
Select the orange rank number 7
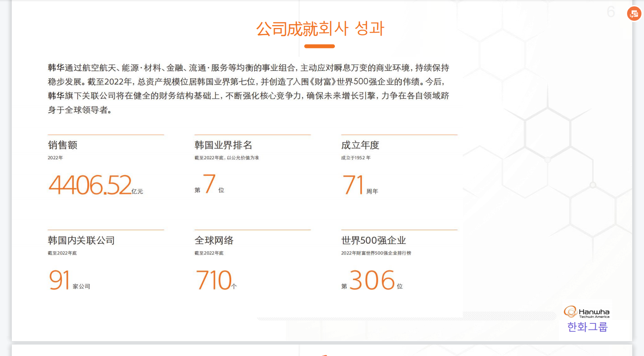209,184
